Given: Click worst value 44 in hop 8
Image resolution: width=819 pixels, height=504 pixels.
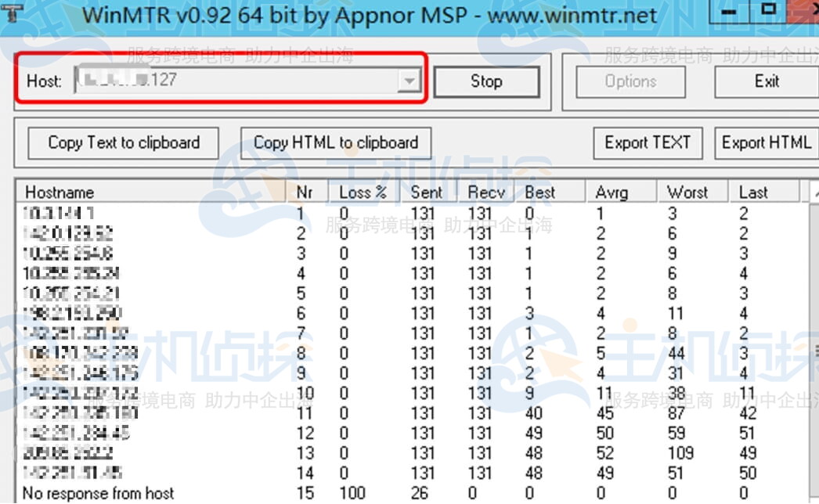Looking at the screenshot, I should [x=676, y=354].
